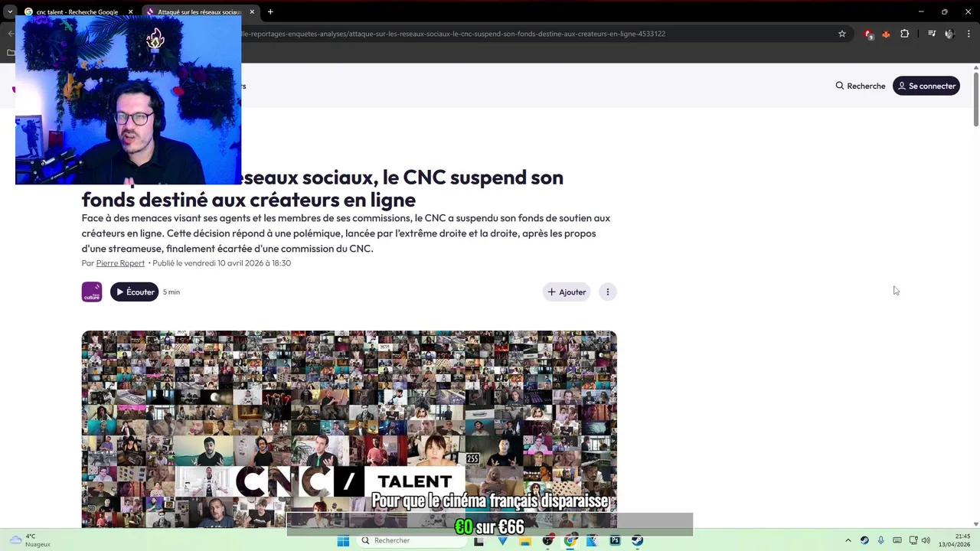The image size is (980, 551).
Task: Open Steam from the taskbar
Action: 637,540
